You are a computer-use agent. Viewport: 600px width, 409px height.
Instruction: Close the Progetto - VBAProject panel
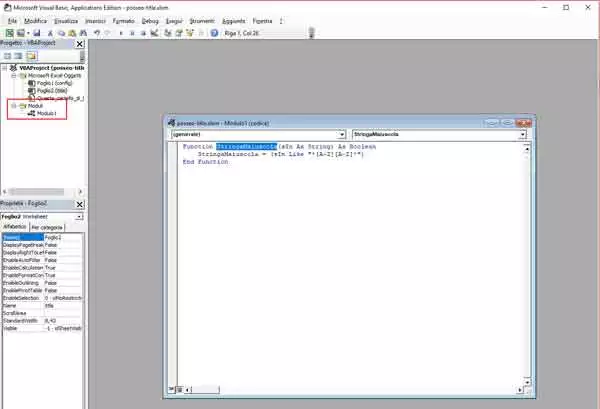(79, 44)
